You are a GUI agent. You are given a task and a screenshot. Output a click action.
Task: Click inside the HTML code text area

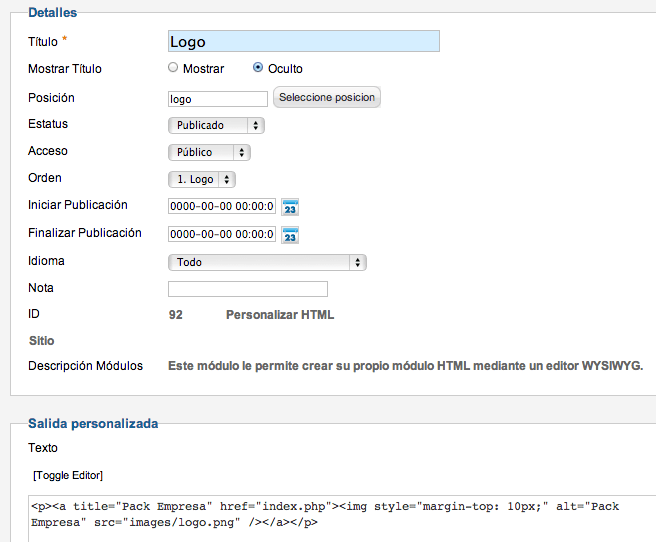(342, 519)
